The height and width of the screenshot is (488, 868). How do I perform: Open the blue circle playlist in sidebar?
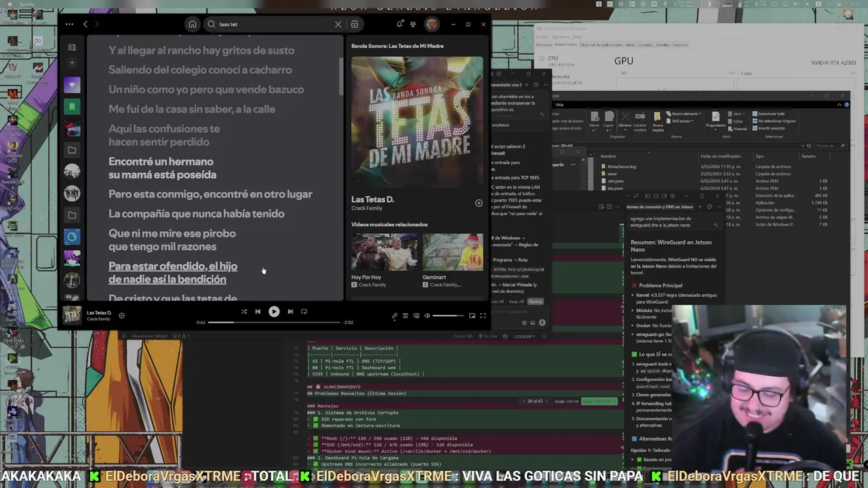click(x=72, y=237)
